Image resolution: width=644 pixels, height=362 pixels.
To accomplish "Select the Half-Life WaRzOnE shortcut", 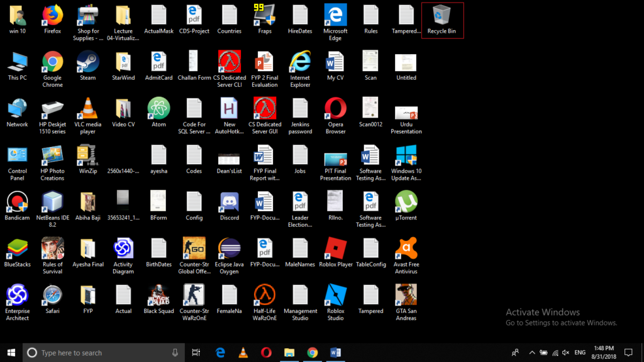I will (x=265, y=303).
